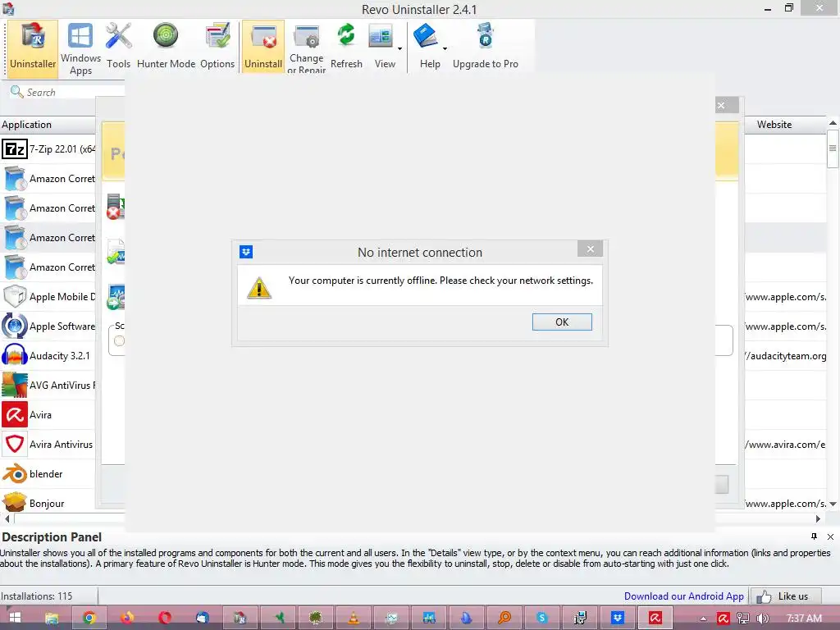Viewport: 840px width, 630px height.
Task: Click the Uninstall toolbar button
Action: tap(263, 47)
